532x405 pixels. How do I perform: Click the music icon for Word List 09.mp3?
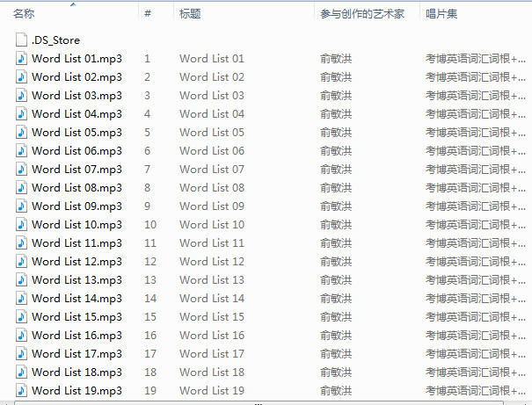(21, 206)
